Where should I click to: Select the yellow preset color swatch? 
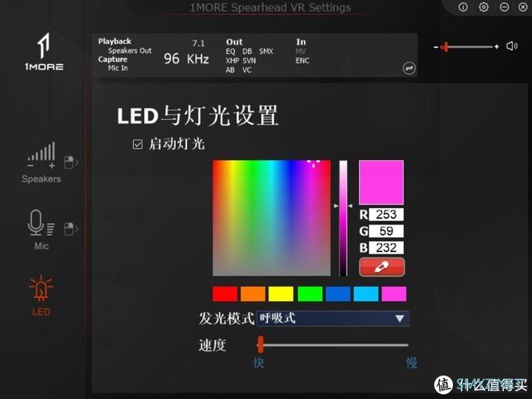(281, 294)
